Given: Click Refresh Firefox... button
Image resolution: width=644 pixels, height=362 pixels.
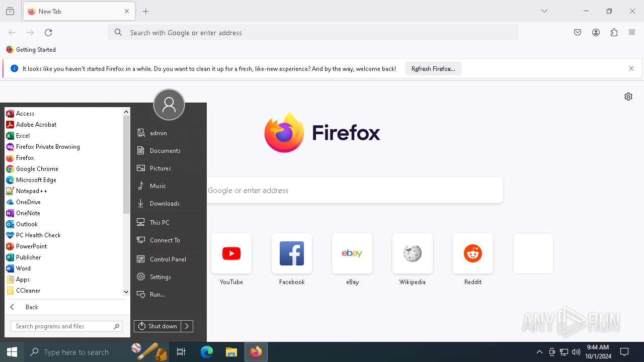Looking at the screenshot, I should [433, 69].
